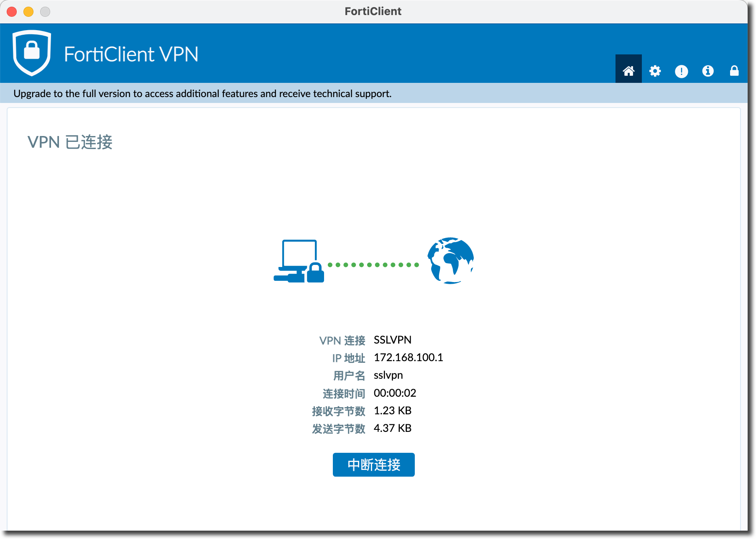Click the 连接时间 label
The width and height of the screenshot is (756, 539).
pos(344,394)
